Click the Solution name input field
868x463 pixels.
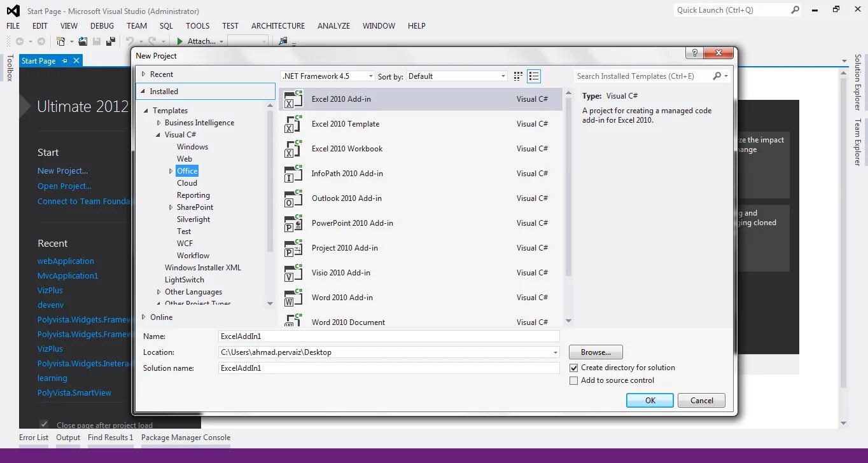pos(389,368)
